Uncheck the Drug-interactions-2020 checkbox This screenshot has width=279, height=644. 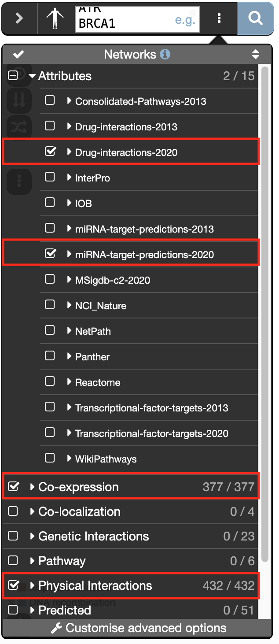pyautogui.click(x=51, y=152)
